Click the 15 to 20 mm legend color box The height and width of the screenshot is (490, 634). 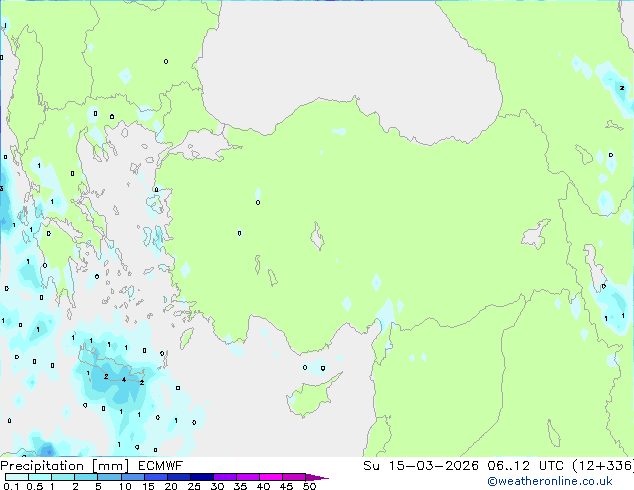[155, 477]
